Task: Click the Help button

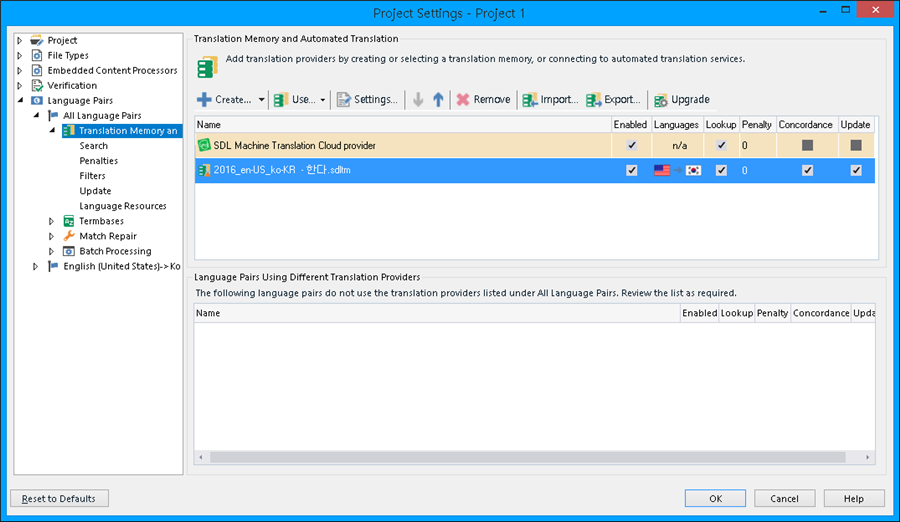Action: click(854, 498)
